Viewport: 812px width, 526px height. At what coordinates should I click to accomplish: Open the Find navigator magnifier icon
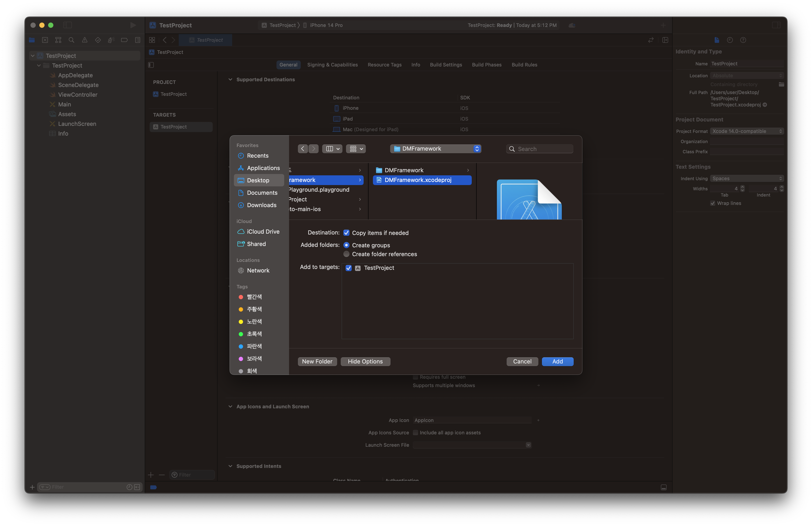71,40
